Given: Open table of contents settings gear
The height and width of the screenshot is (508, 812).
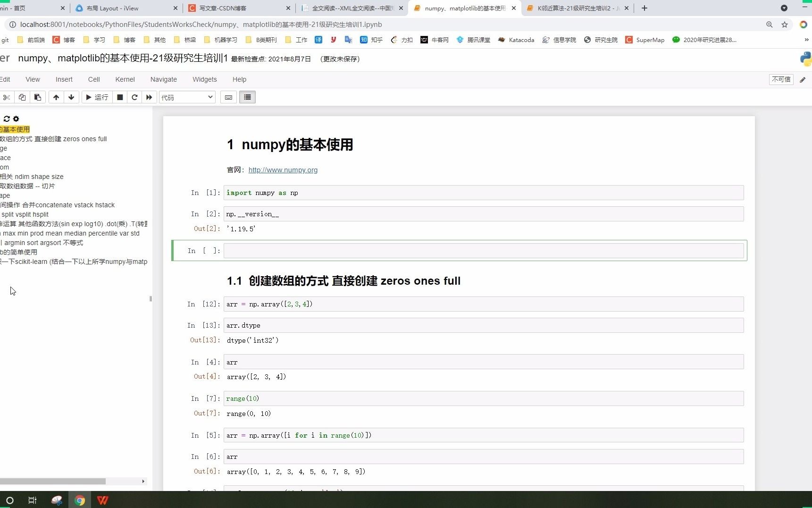Looking at the screenshot, I should coord(16,119).
